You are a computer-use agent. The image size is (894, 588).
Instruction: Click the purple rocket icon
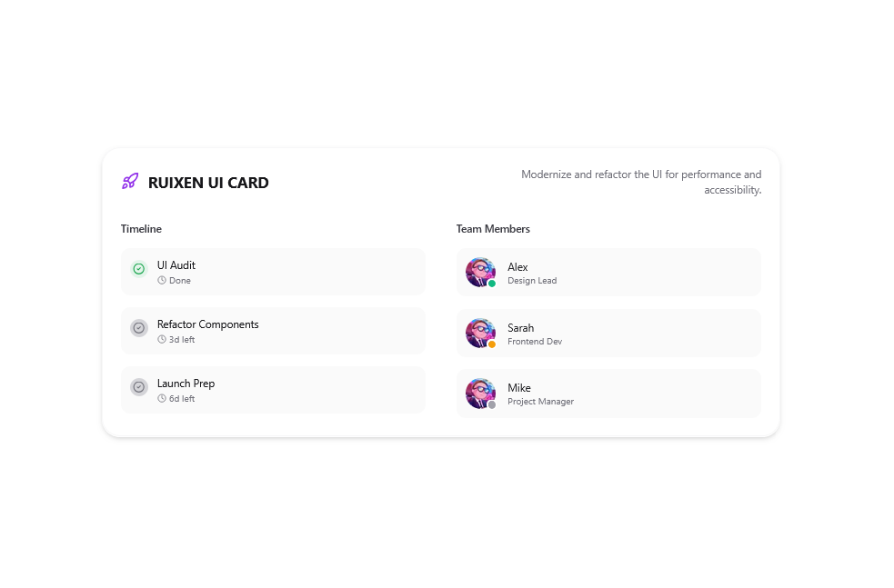pos(130,181)
